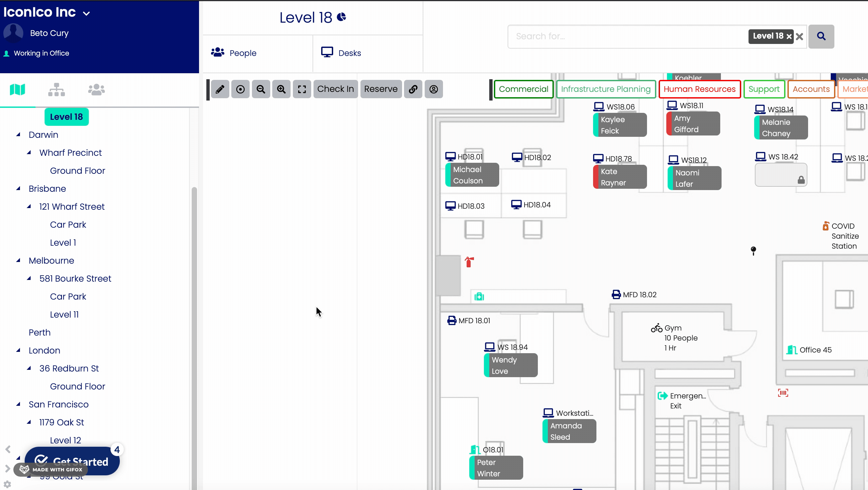Screen dimensions: 868x490
Task: Click the Reserve button
Action: [381, 89]
